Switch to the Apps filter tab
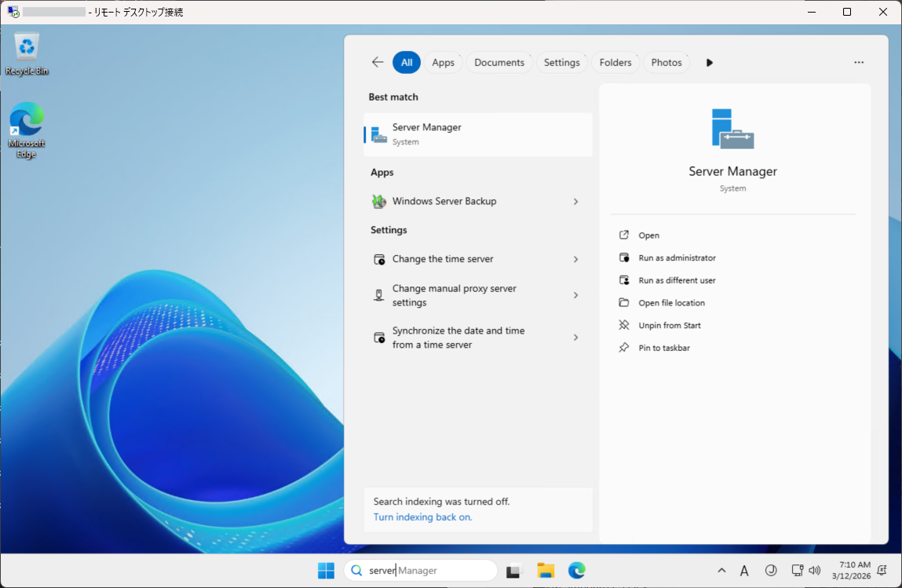The image size is (902, 588). click(x=443, y=63)
